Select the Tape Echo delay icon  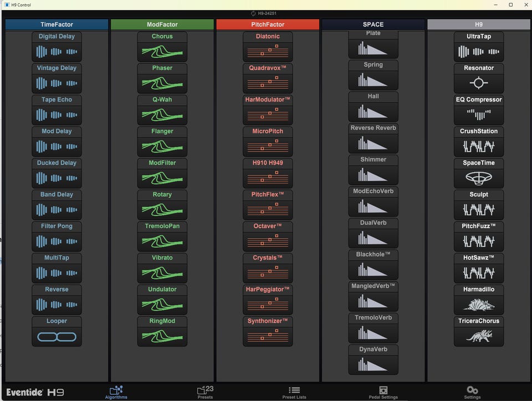[x=57, y=115]
